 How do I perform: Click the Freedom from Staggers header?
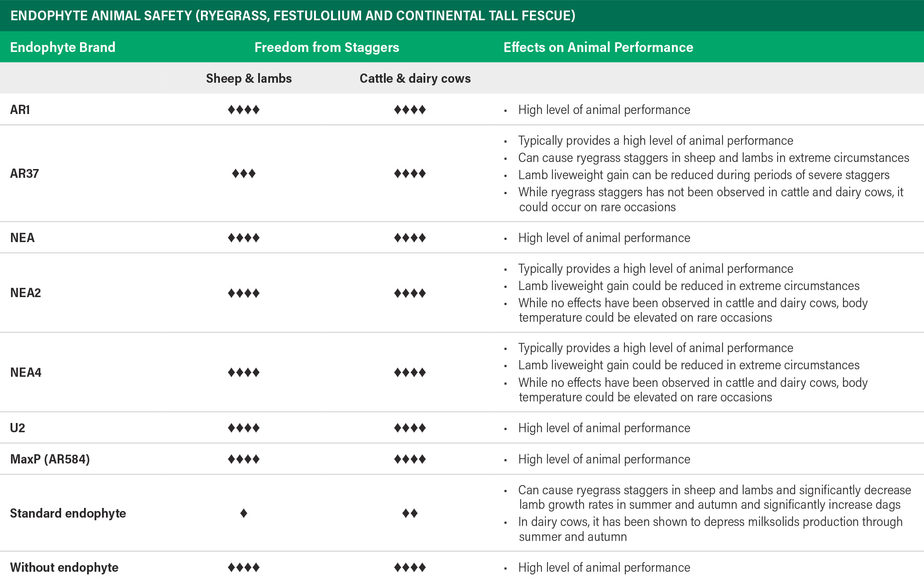(x=327, y=47)
